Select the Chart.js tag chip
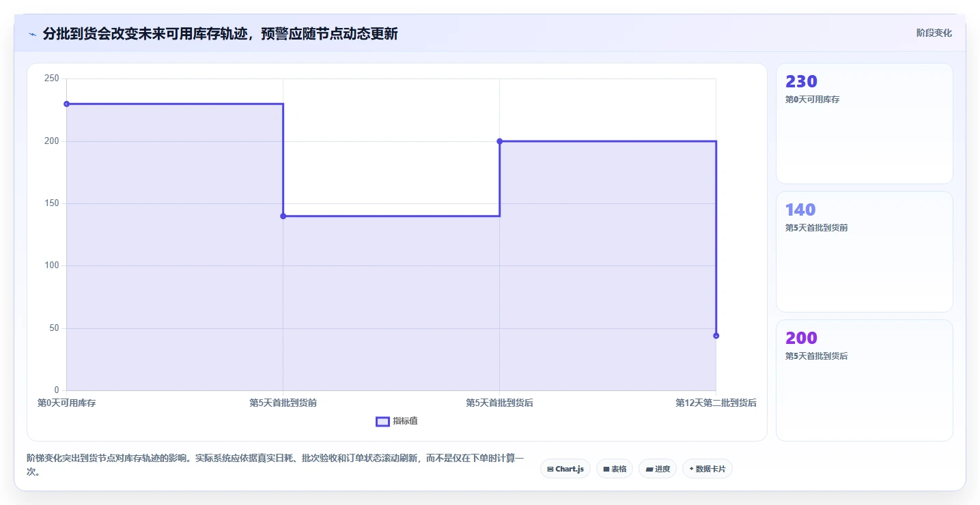Image resolution: width=980 pixels, height=505 pixels. click(565, 469)
